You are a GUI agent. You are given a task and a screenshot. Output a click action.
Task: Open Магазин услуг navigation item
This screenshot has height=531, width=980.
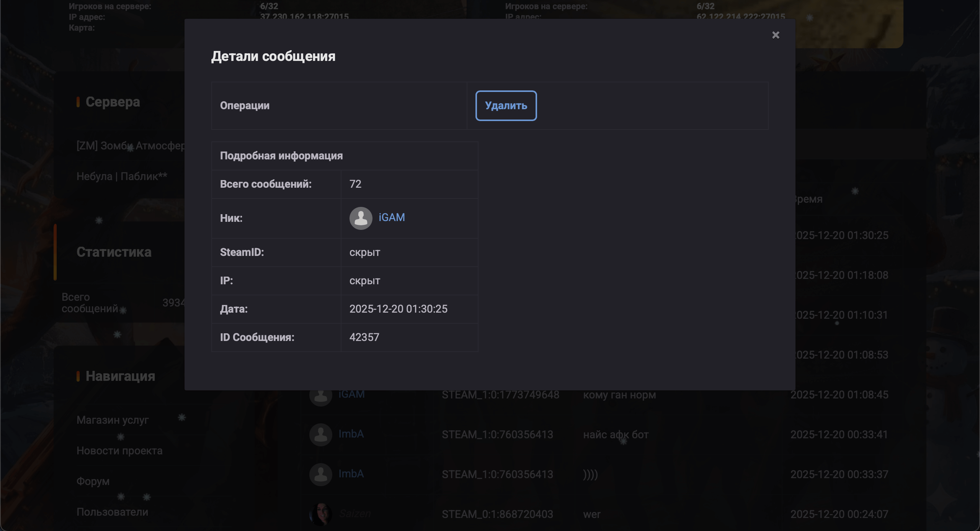113,420
